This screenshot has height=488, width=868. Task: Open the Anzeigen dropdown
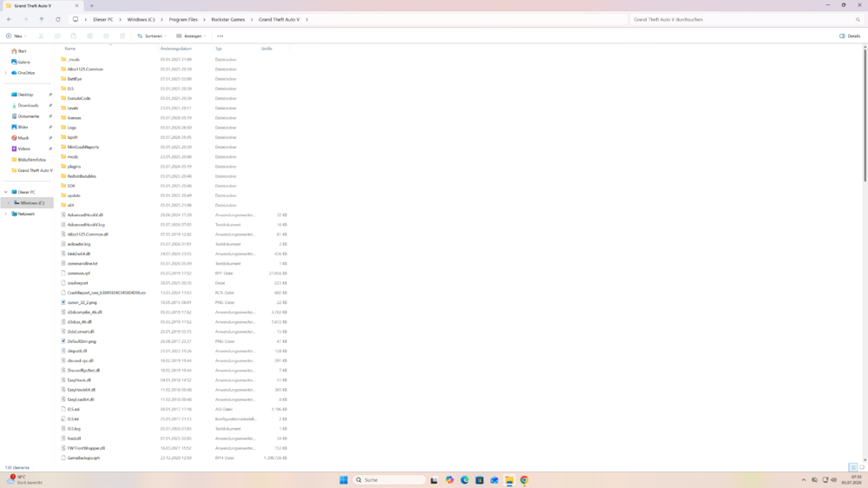click(x=191, y=36)
